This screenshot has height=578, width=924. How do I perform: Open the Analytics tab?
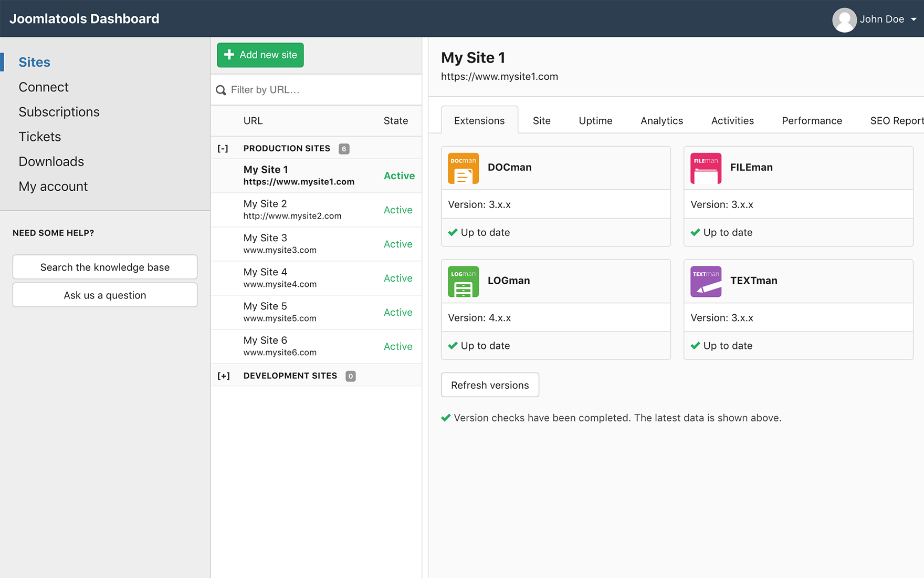click(x=661, y=120)
